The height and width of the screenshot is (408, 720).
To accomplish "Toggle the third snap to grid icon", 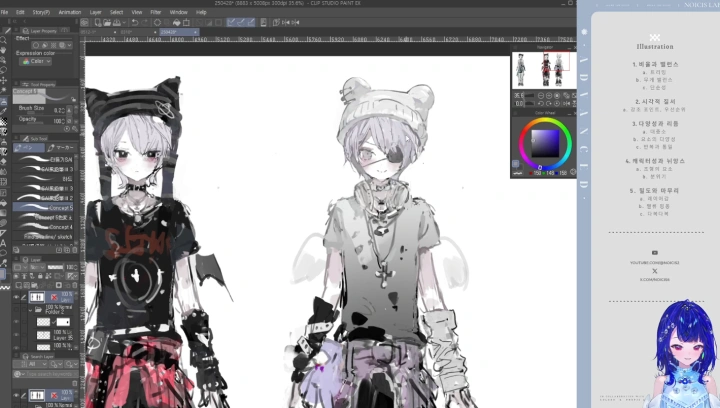I will point(251,22).
